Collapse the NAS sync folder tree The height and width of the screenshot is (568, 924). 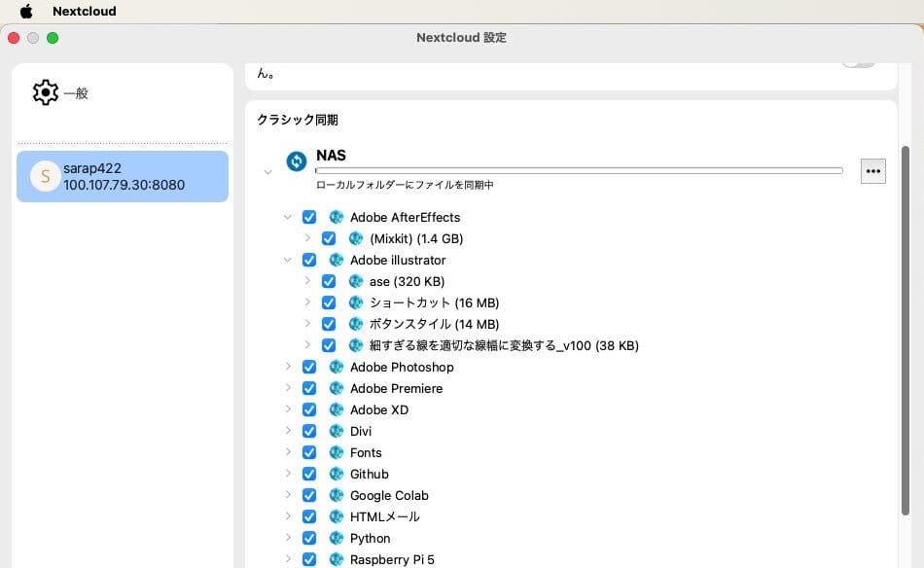[268, 172]
